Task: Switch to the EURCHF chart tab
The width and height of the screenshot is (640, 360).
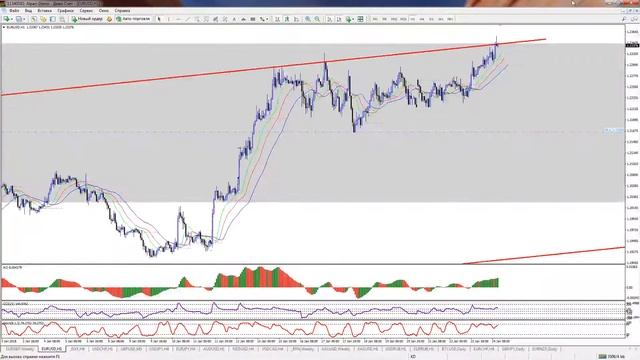Action: [x=484, y=349]
